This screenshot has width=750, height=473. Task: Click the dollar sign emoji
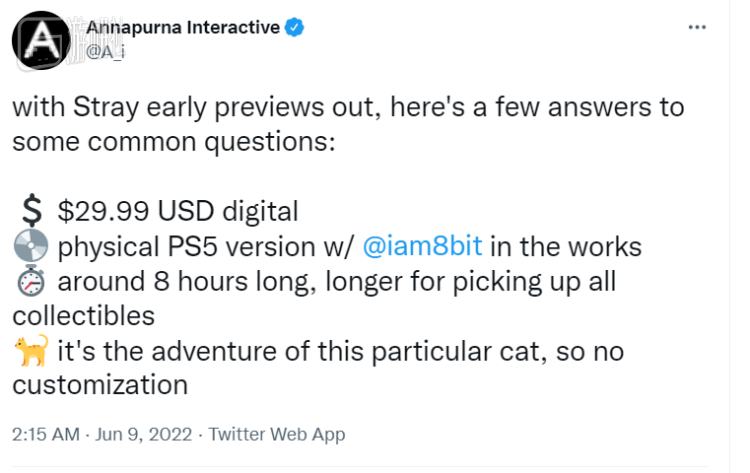(x=32, y=211)
